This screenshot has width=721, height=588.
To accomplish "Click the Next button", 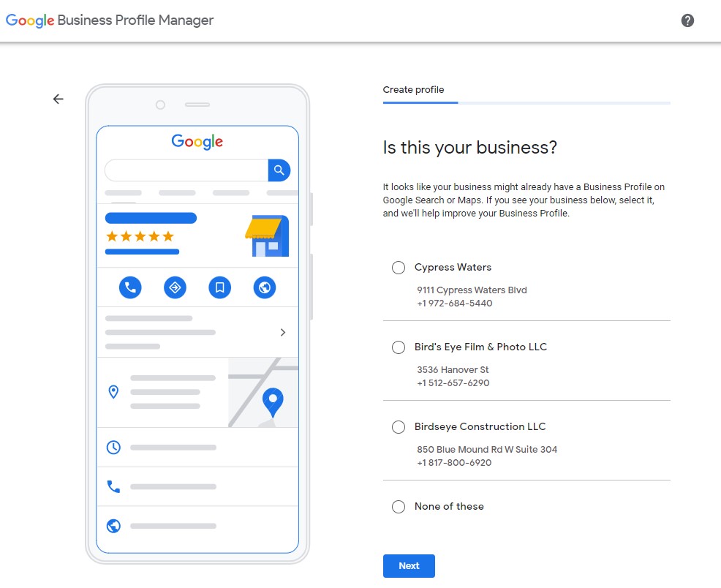I will (x=409, y=566).
